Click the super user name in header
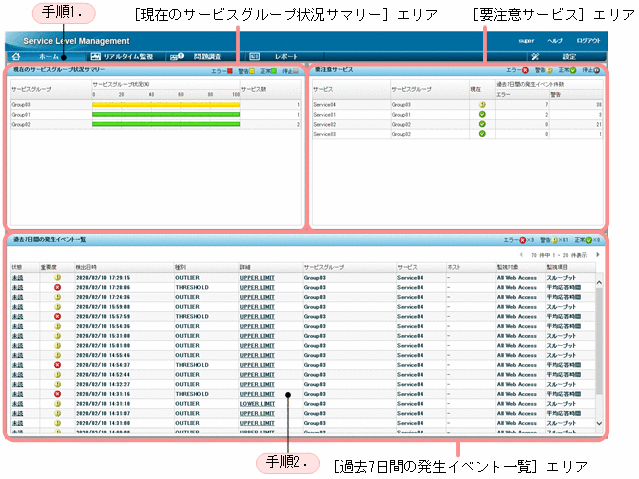Image resolution: width=639 pixels, height=479 pixels. pos(526,41)
